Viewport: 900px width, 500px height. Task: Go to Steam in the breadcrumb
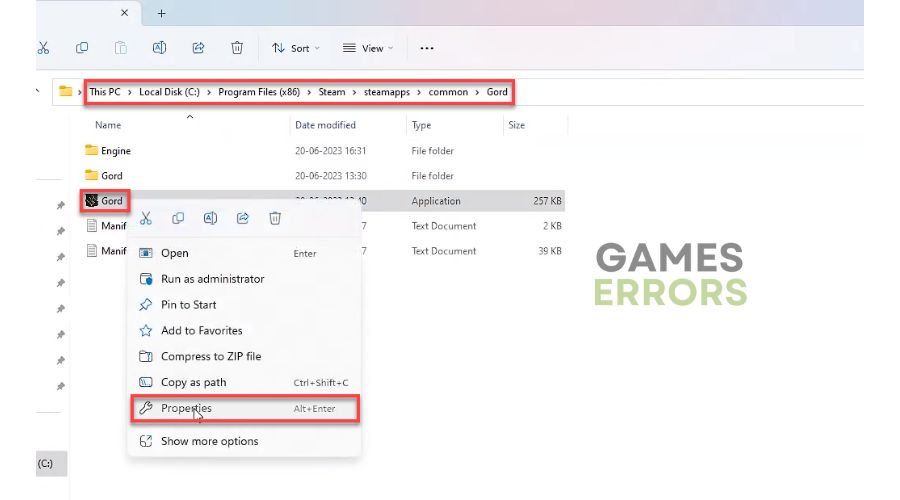(332, 92)
